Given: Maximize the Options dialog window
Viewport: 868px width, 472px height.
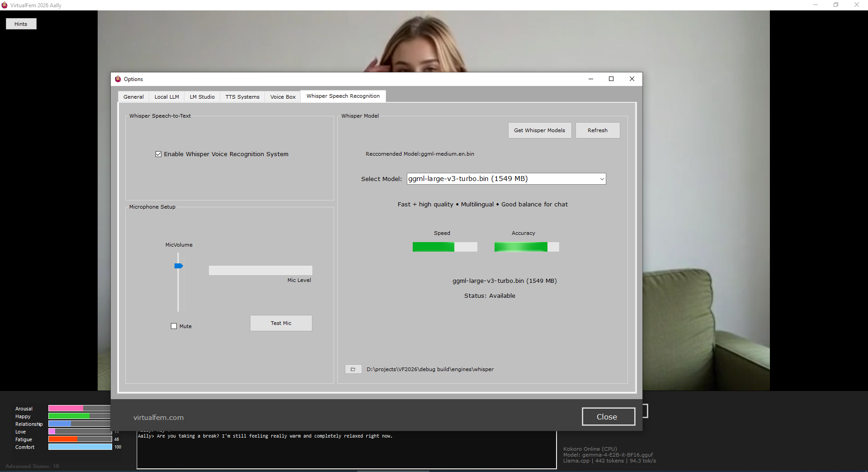Looking at the screenshot, I should click(611, 79).
